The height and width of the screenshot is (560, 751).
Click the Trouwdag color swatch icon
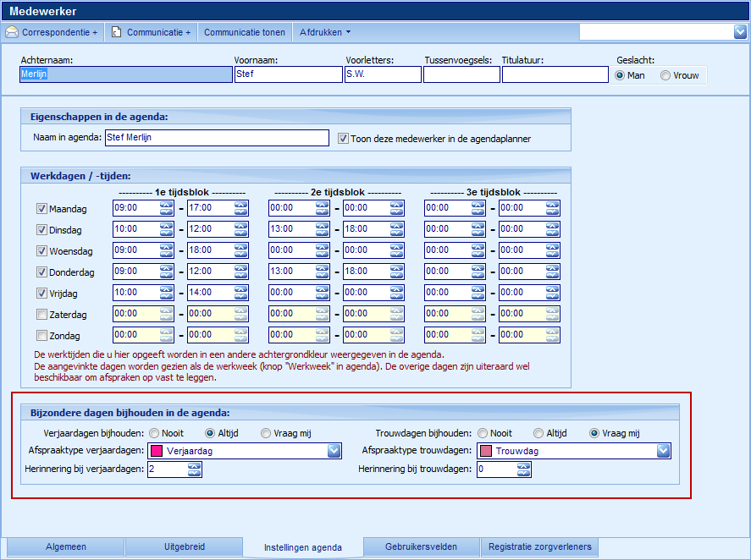coord(486,451)
